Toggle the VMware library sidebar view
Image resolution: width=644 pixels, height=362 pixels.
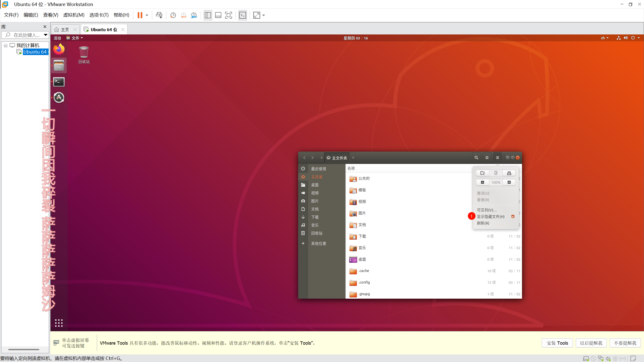pyautogui.click(x=208, y=15)
